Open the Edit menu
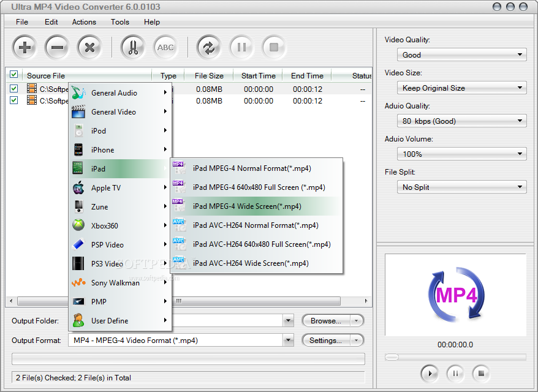538x392 pixels. pyautogui.click(x=51, y=21)
